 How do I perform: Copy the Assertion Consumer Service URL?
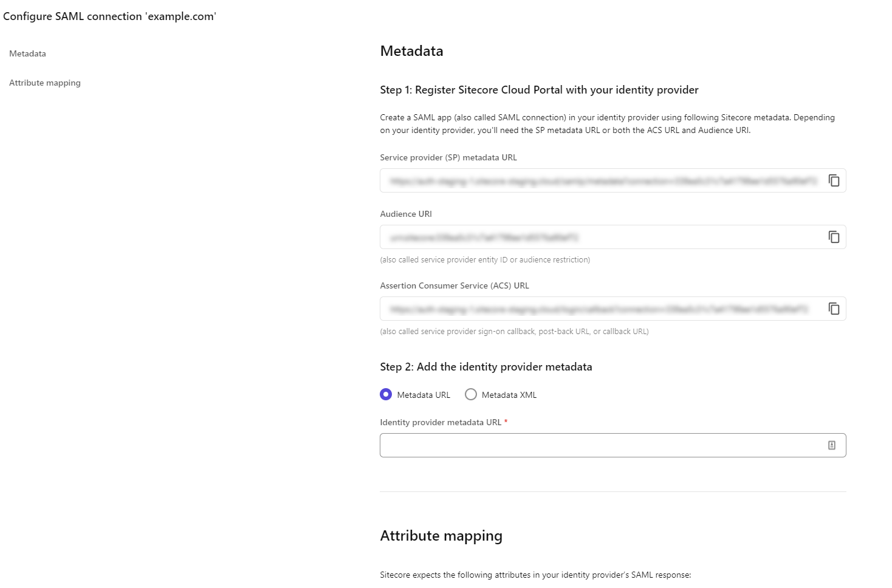(x=834, y=309)
